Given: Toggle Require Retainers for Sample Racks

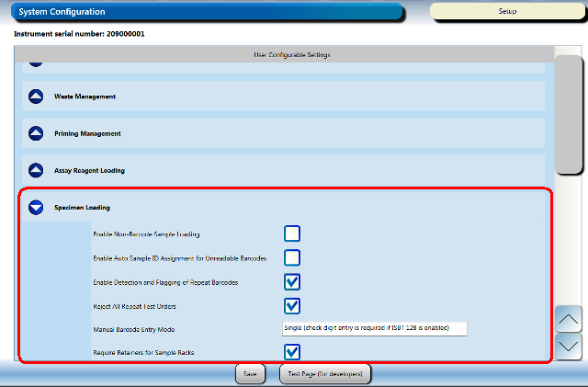Looking at the screenshot, I should point(292,351).
